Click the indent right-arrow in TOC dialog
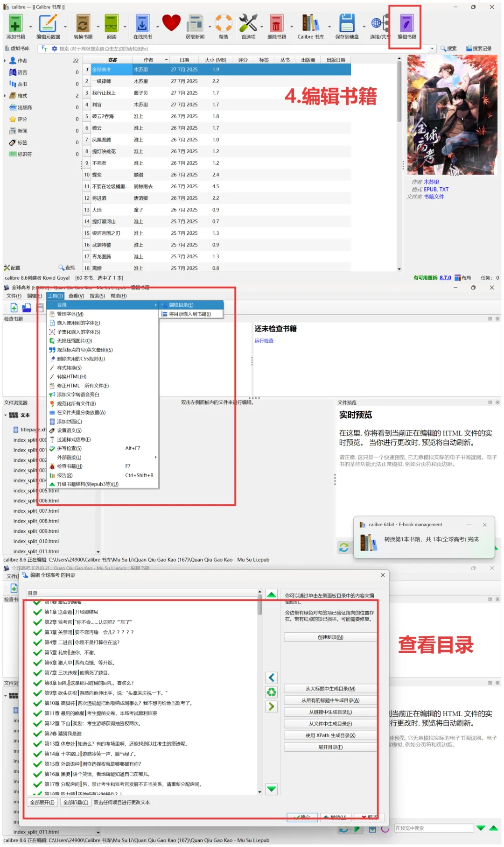This screenshot has width=504, height=847. [272, 706]
